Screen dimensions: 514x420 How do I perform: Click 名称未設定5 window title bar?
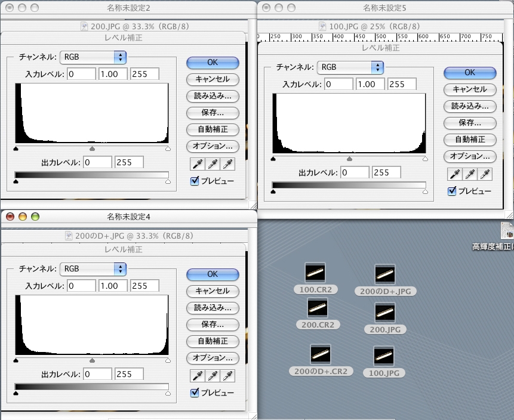click(x=385, y=8)
